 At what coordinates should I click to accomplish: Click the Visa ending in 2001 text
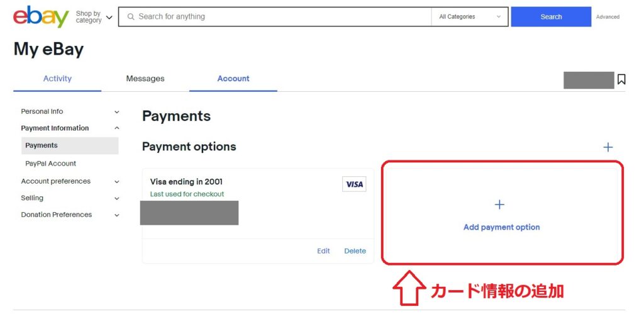[186, 182]
